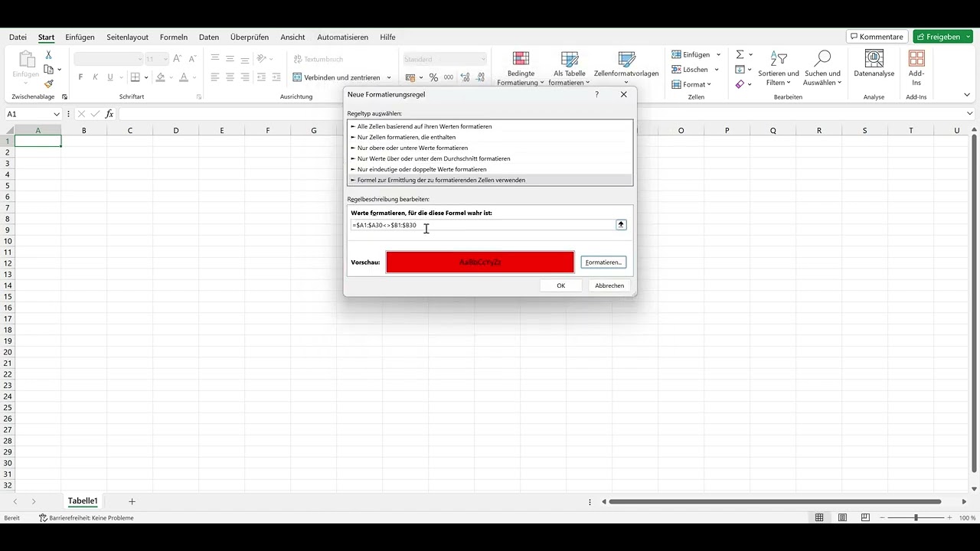
Task: Click Verbinden und zentrieren
Action: click(336, 77)
